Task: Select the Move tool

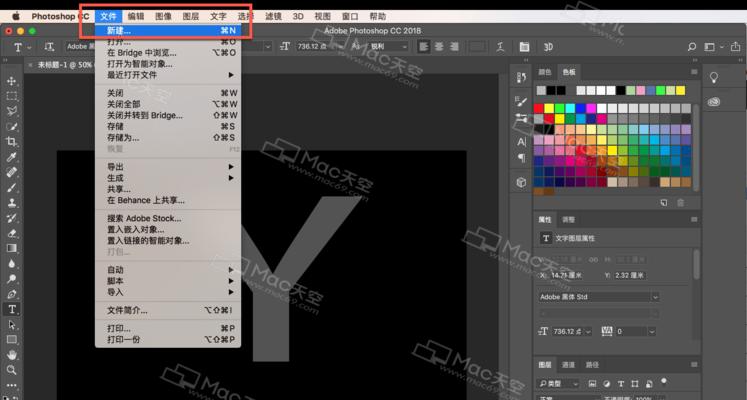Action: tap(11, 81)
